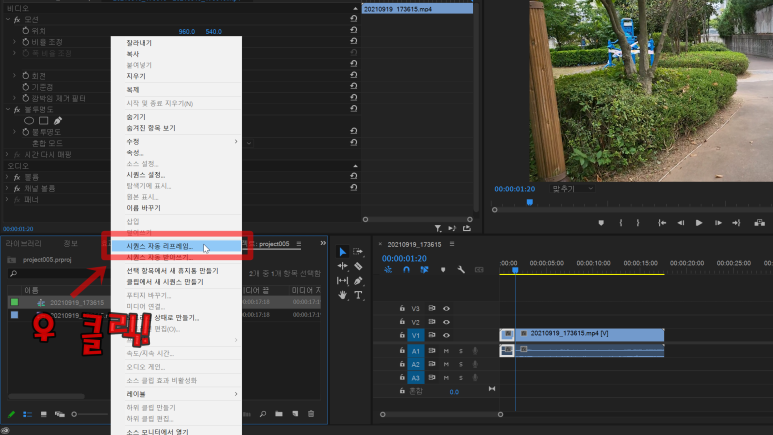Click the closed captions icon in timeline header
This screenshot has width=773, height=435.
pos(479,270)
